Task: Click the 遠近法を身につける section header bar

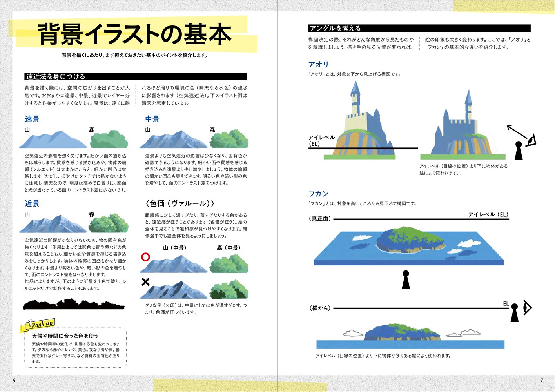Action: click(136, 76)
